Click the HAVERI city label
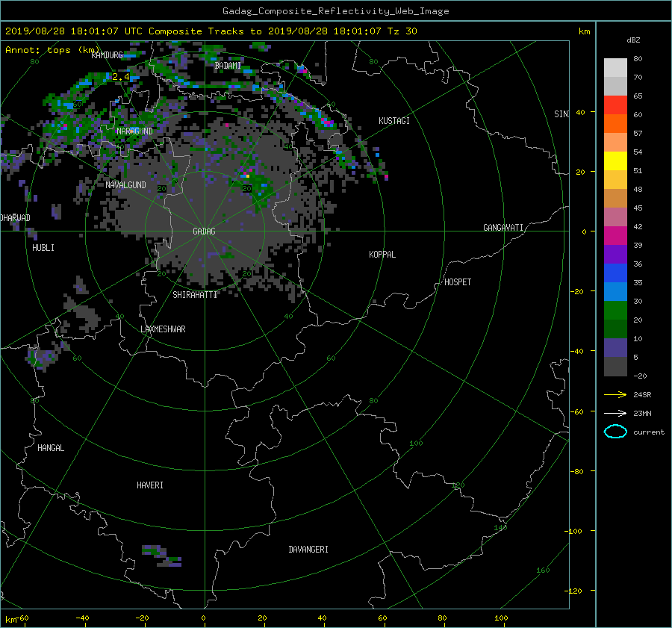 coord(150,485)
